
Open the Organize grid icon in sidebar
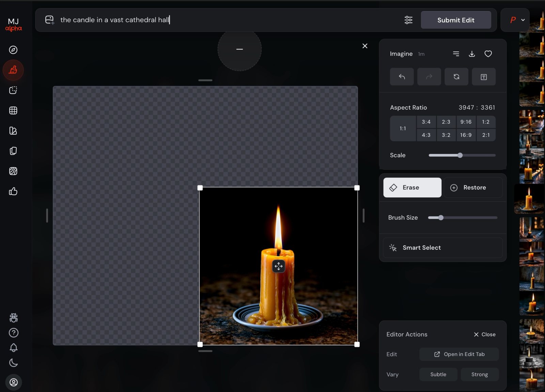(13, 111)
